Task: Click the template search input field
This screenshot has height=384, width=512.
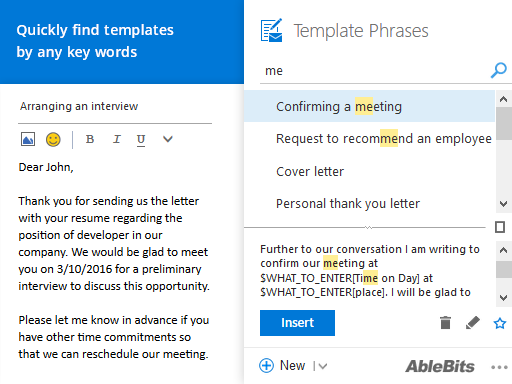Action: click(x=375, y=71)
